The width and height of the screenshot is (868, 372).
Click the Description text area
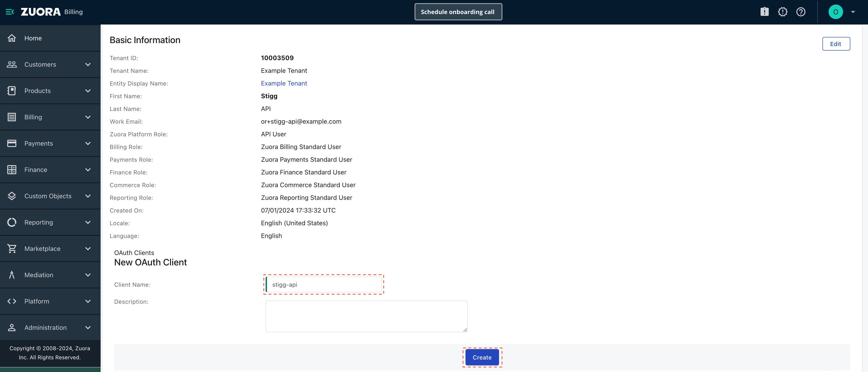pyautogui.click(x=366, y=316)
